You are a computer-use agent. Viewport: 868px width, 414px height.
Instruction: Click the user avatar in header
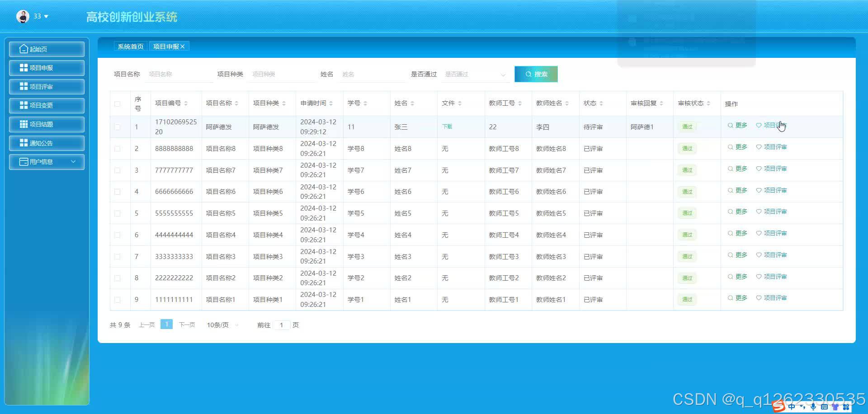[x=23, y=16]
